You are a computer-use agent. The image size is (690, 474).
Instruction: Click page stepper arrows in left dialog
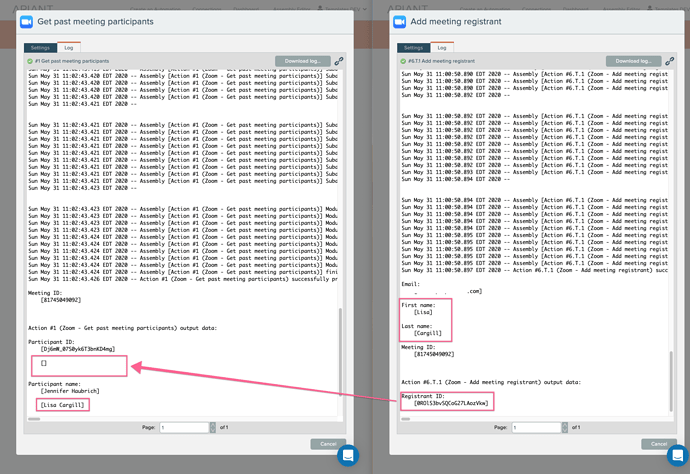[x=213, y=427]
